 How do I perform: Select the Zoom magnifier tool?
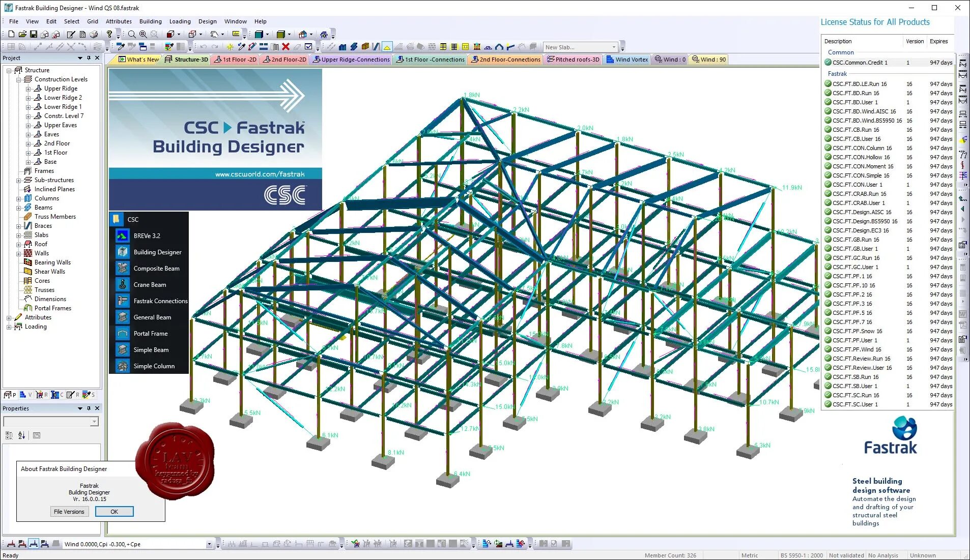coord(132,34)
